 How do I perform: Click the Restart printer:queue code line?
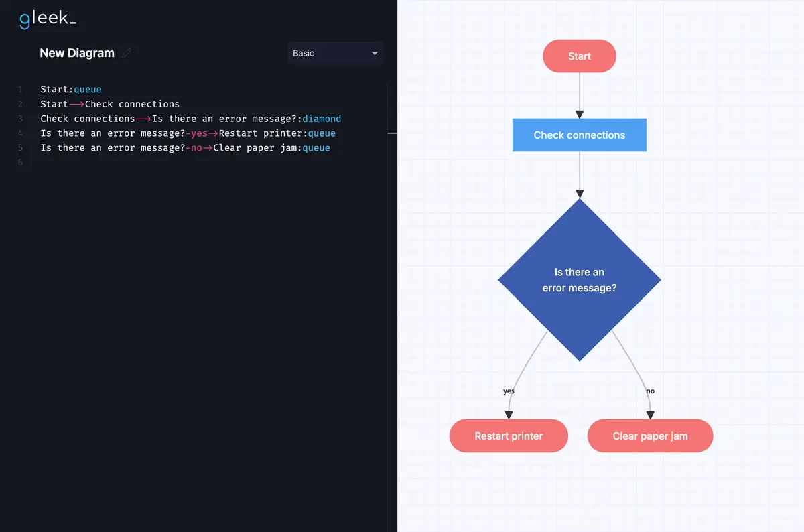tap(188, 133)
